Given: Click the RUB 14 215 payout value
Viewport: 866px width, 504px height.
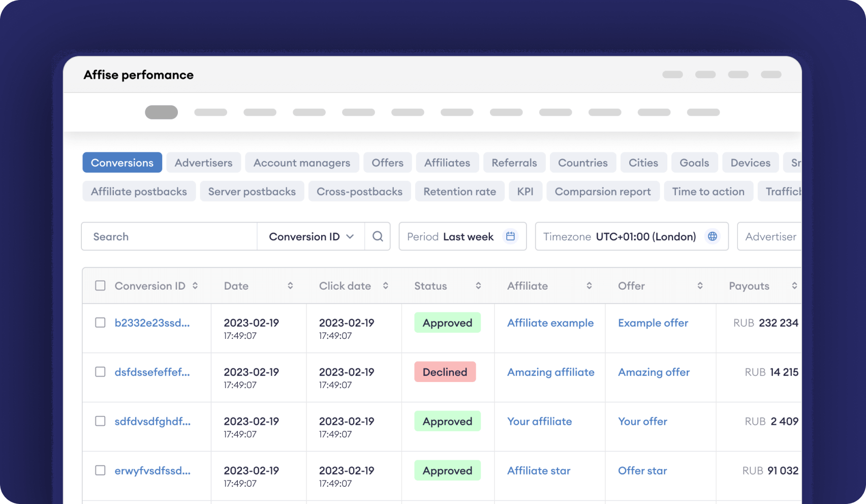Looking at the screenshot, I should click(x=771, y=372).
